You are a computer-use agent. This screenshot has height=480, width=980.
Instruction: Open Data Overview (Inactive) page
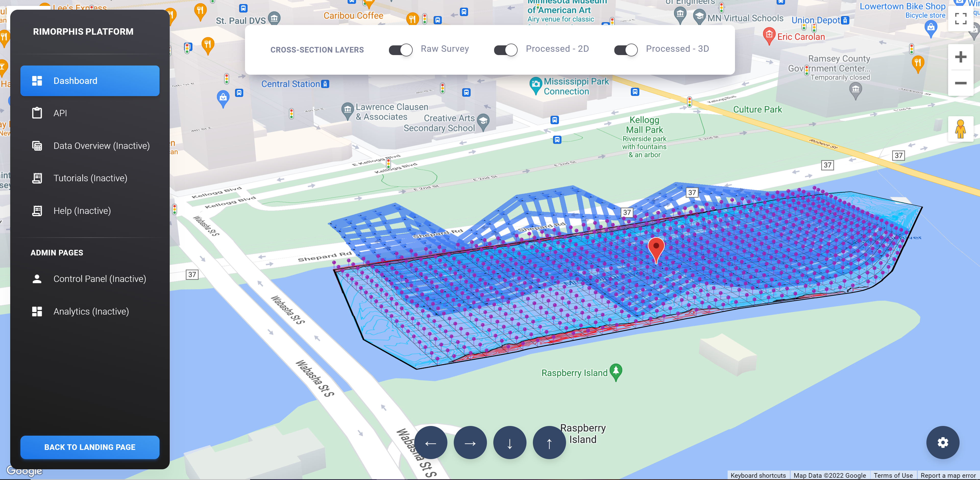(x=101, y=146)
